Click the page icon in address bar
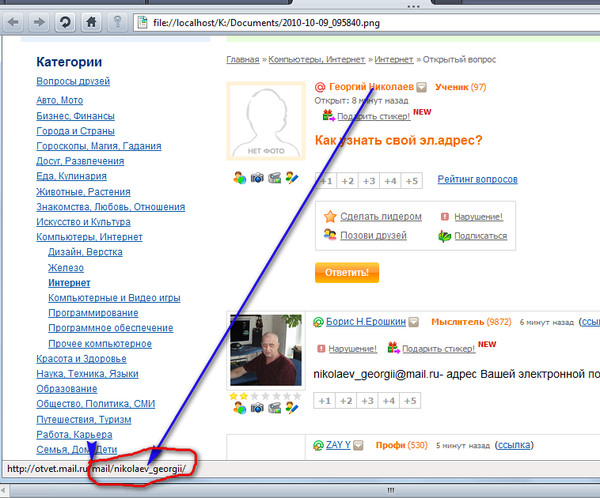This screenshot has height=498, width=600. [x=142, y=23]
